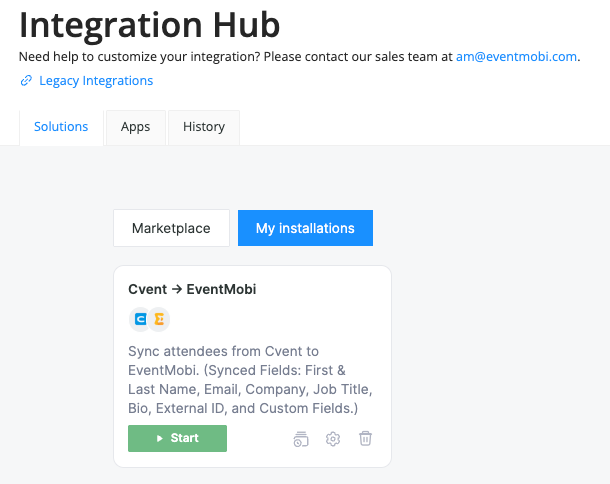Open the Legacy Integrations link
This screenshot has height=484, width=610.
tap(96, 81)
